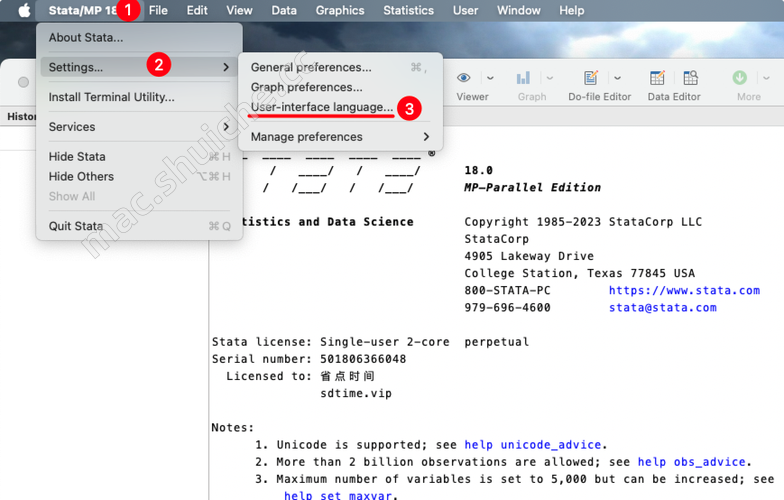Expand the Do-file Editor dropdown arrow
Screen dimensions: 784x500
click(618, 78)
